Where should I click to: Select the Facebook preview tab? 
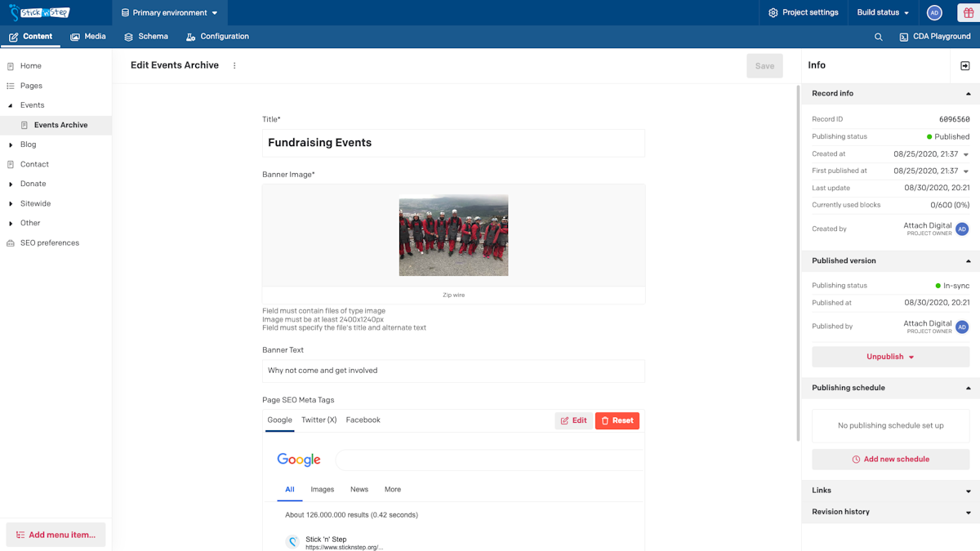coord(363,420)
